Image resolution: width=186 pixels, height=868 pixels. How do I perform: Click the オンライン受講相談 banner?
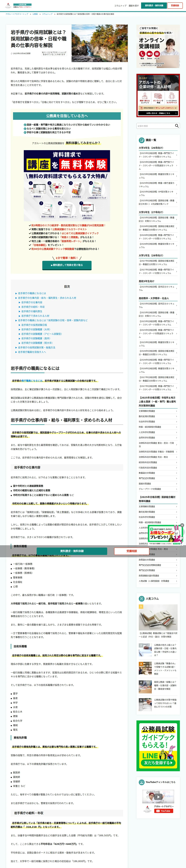tap(158, 46)
